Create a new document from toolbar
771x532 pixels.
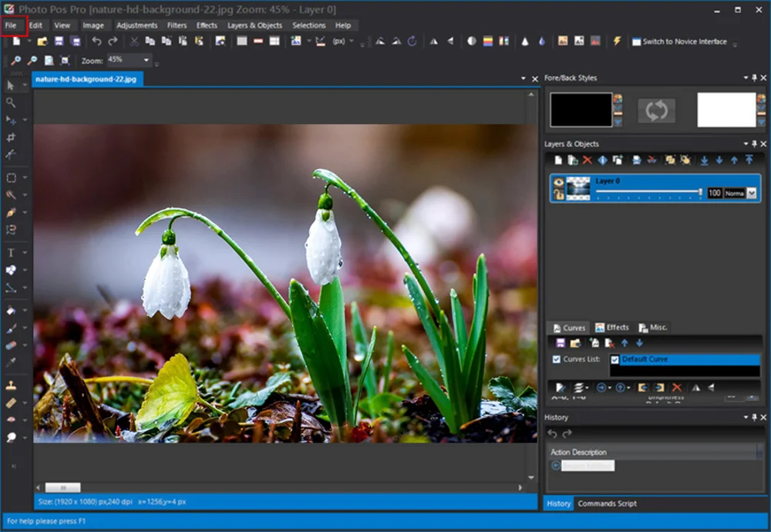click(x=17, y=42)
